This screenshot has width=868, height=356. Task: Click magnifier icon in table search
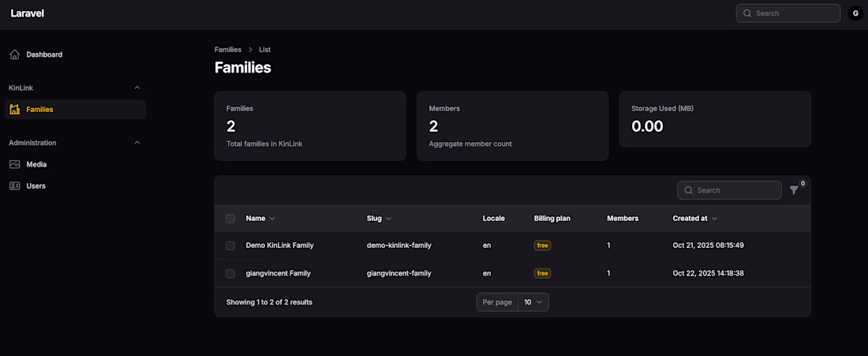click(x=688, y=190)
